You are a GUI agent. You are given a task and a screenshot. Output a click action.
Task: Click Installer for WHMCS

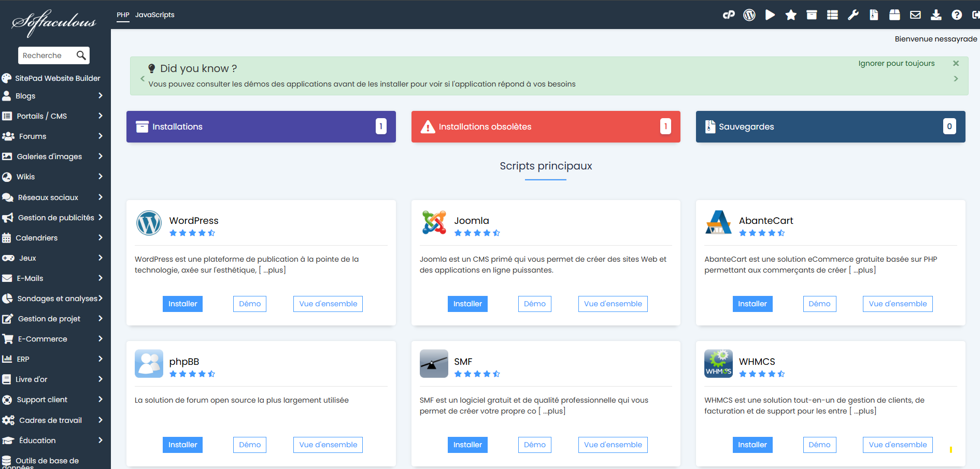(752, 445)
